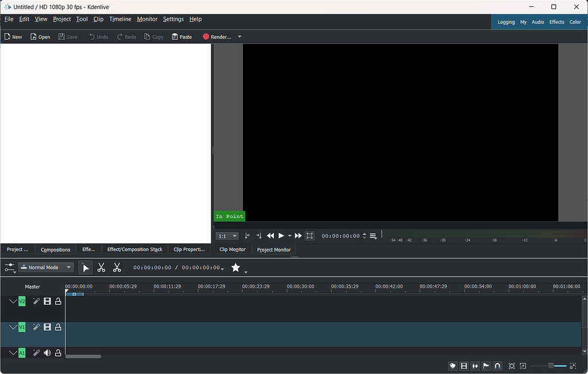This screenshot has height=374, width=588.
Task: Select the Razor tool in timeline toolbar
Action: pyautogui.click(x=101, y=268)
